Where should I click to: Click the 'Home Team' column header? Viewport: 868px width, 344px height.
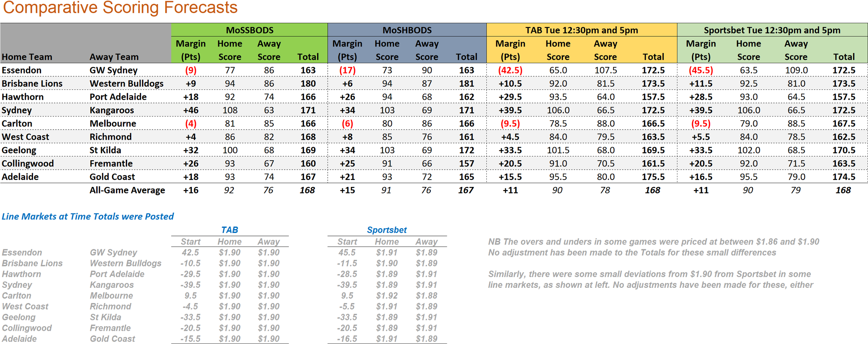(x=27, y=57)
